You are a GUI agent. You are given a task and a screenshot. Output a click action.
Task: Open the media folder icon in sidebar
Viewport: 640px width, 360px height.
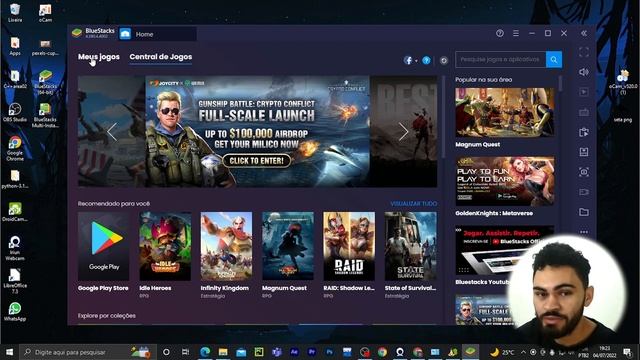[x=584, y=212]
